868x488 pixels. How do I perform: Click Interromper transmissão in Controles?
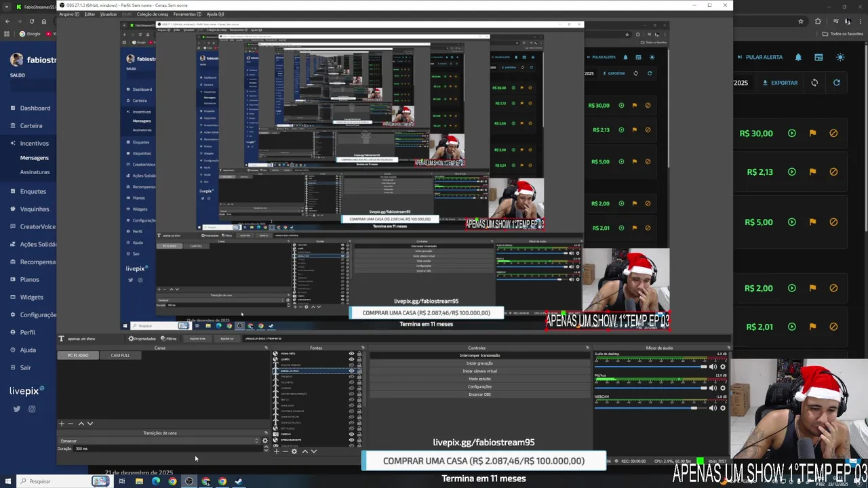479,355
